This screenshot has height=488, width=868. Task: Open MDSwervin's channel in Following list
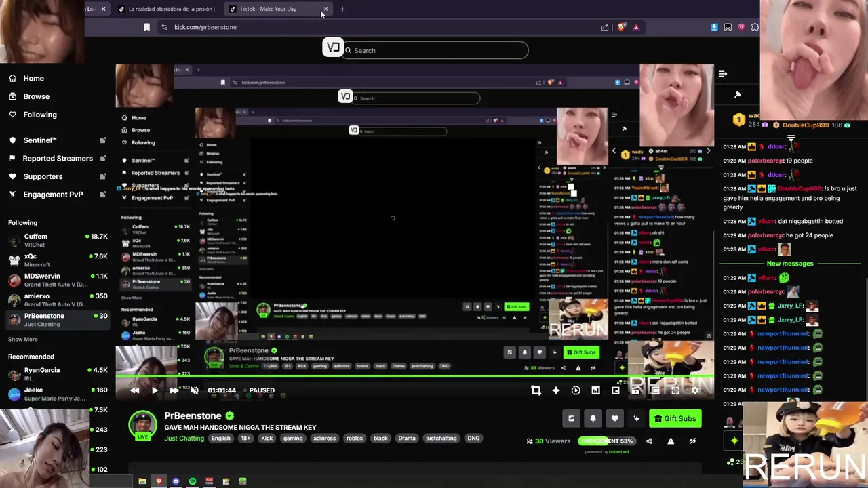(58, 280)
